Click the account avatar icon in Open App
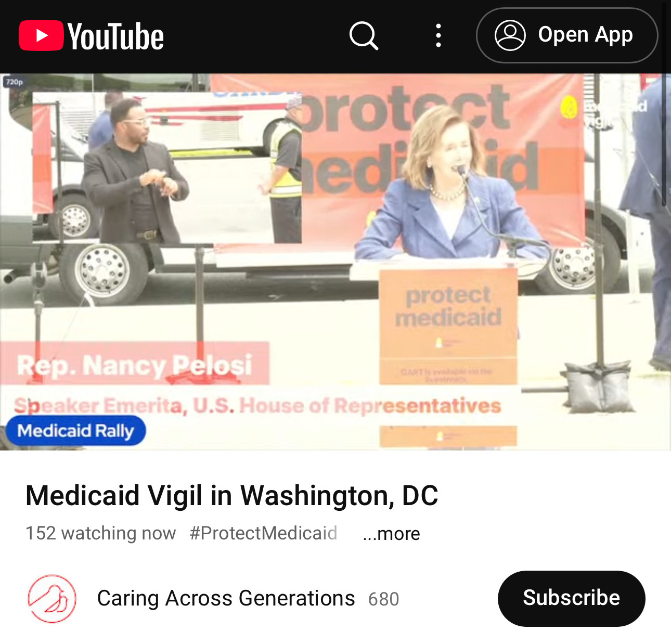This screenshot has width=671, height=644. [x=510, y=35]
